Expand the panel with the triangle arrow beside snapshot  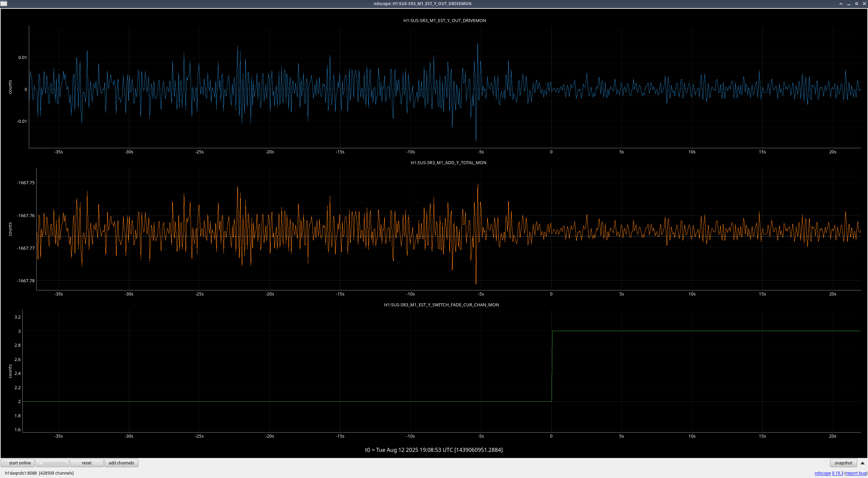point(863,463)
